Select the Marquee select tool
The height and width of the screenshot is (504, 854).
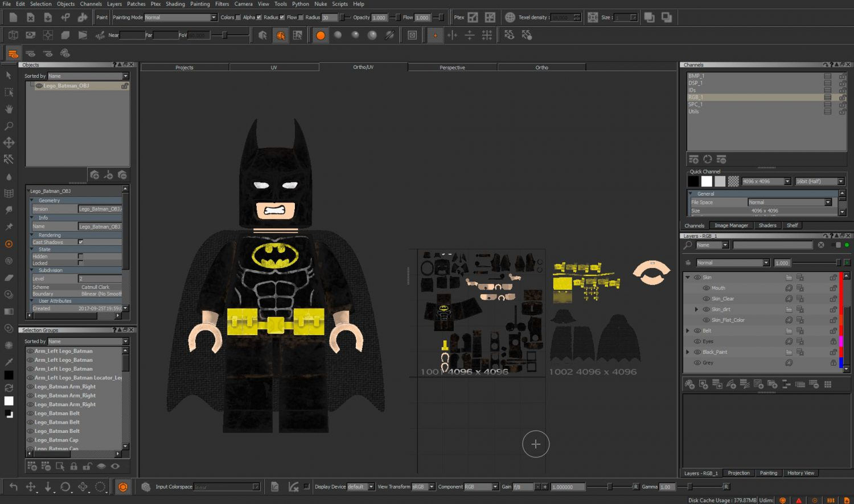coord(9,92)
